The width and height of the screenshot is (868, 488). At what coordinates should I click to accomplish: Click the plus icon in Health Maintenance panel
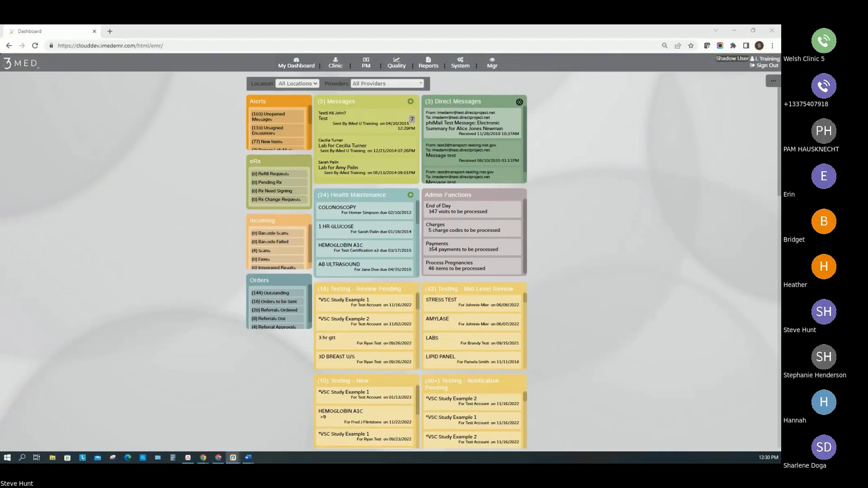click(x=410, y=195)
